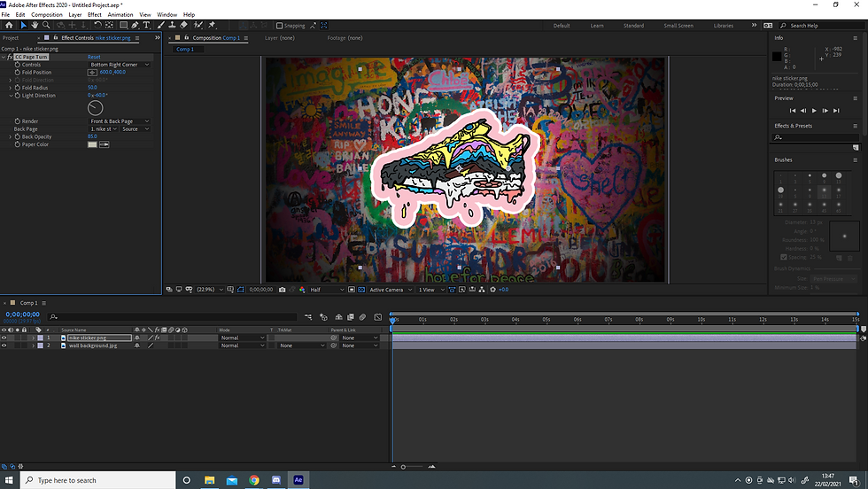This screenshot has height=489, width=868.
Task: Select the Type tool
Action: pyautogui.click(x=147, y=25)
